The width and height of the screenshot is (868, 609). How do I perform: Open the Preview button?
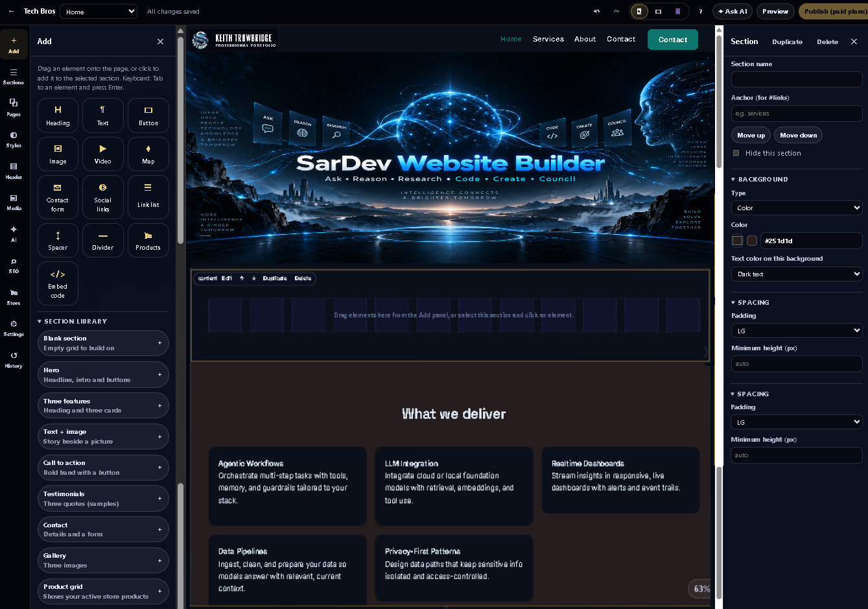coord(775,11)
